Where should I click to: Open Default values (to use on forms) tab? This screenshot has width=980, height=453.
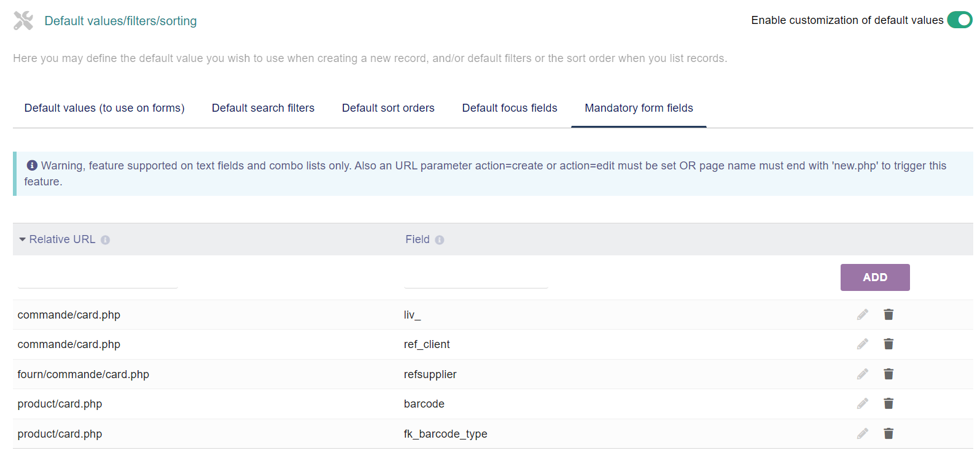104,108
